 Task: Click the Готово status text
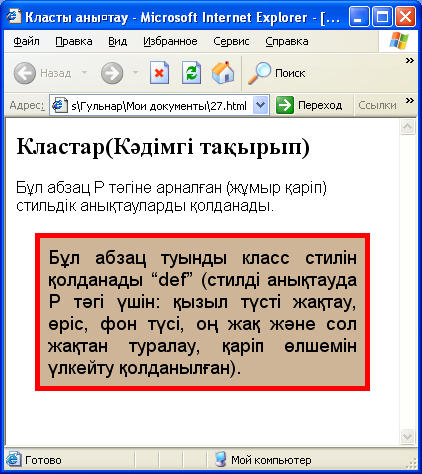43,460
